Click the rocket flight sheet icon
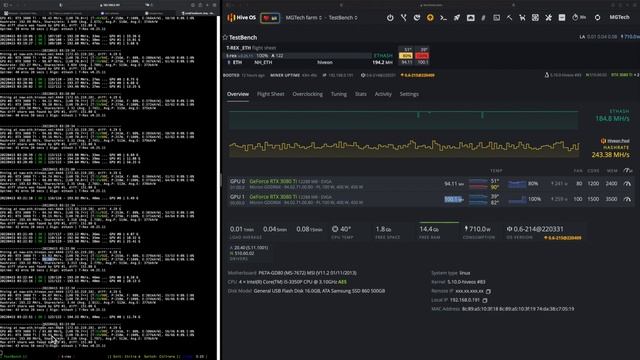 (x=457, y=18)
